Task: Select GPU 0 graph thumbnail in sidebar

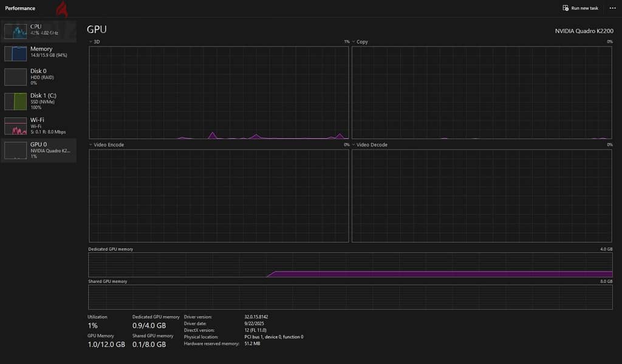Action: coord(15,150)
